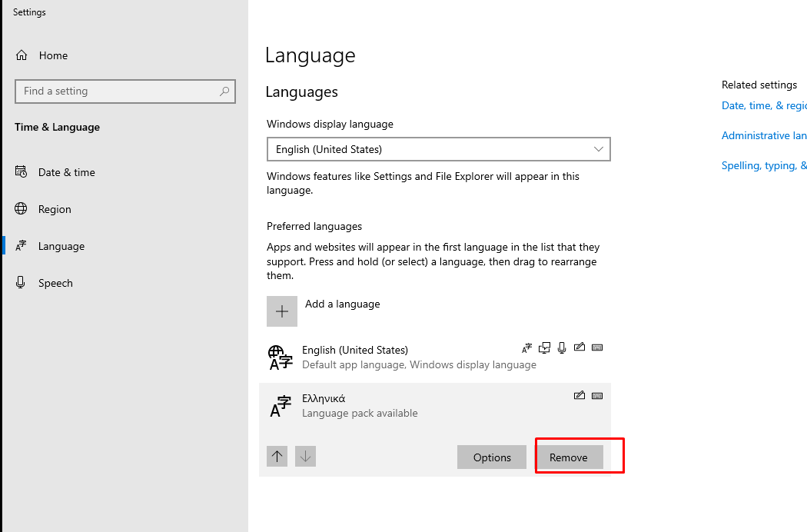Click the keyboard icon on the English row
The height and width of the screenshot is (532, 807).
click(x=597, y=347)
